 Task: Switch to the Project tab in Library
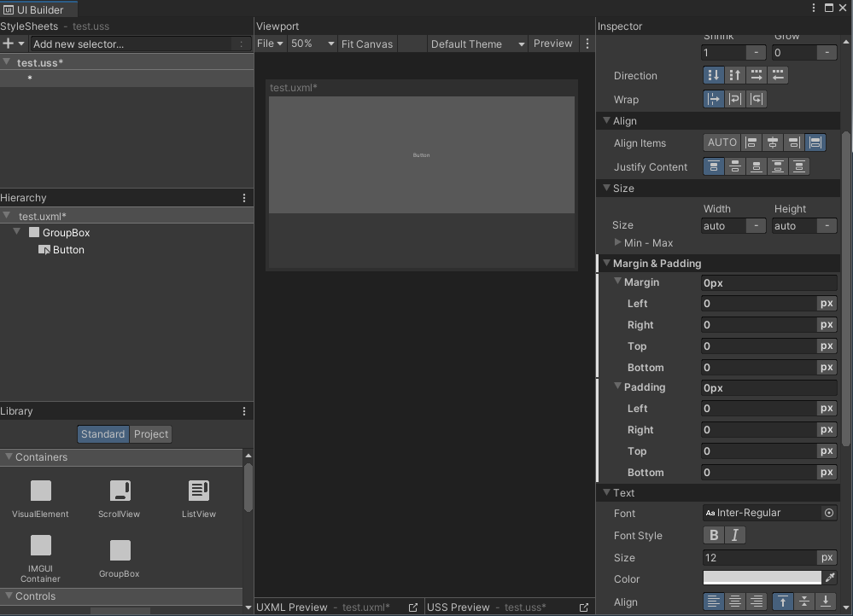click(x=150, y=433)
